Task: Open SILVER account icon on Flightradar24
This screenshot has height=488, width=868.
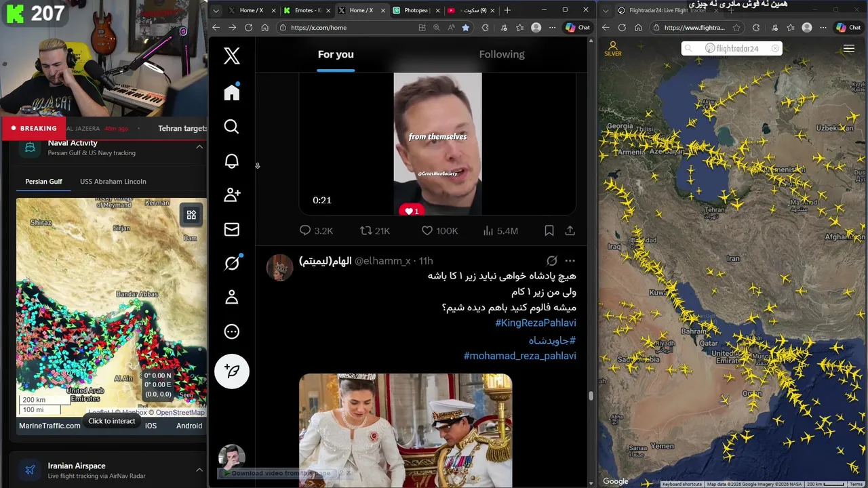Action: pyautogui.click(x=613, y=49)
